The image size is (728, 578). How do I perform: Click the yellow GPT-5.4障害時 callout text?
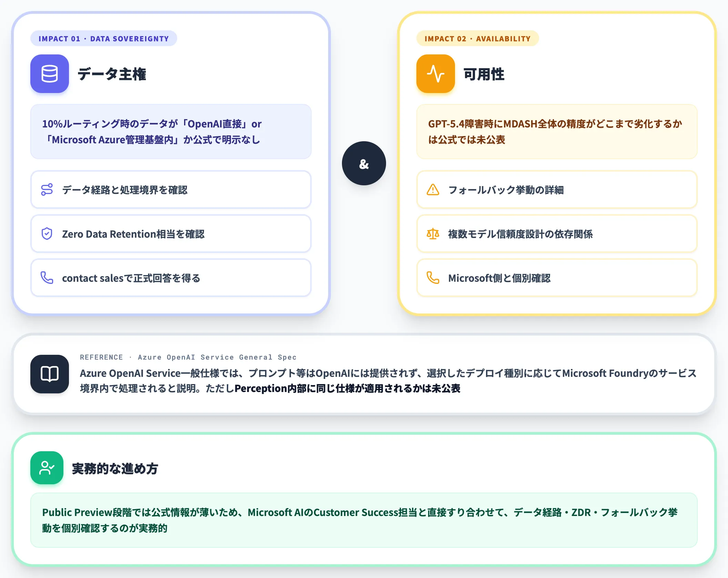(555, 132)
